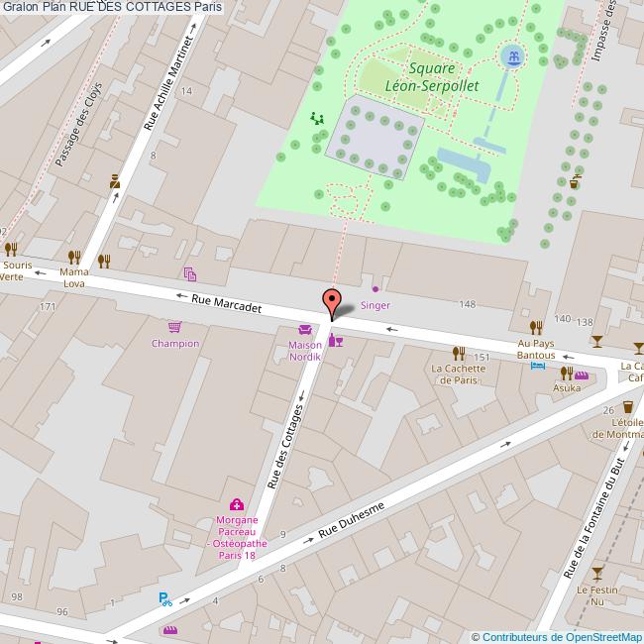Viewport: 644px width, 644px height.
Task: Click the fountain icon in Square Léon-Serpollet
Action: click(x=513, y=56)
